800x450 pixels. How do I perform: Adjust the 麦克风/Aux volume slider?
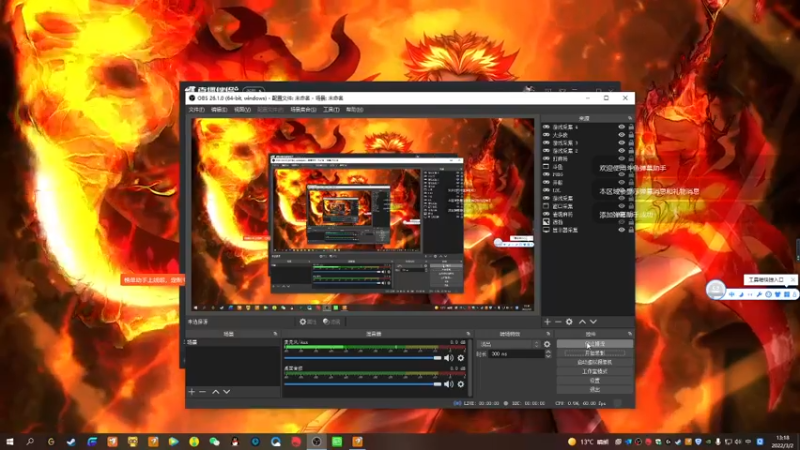(363, 358)
